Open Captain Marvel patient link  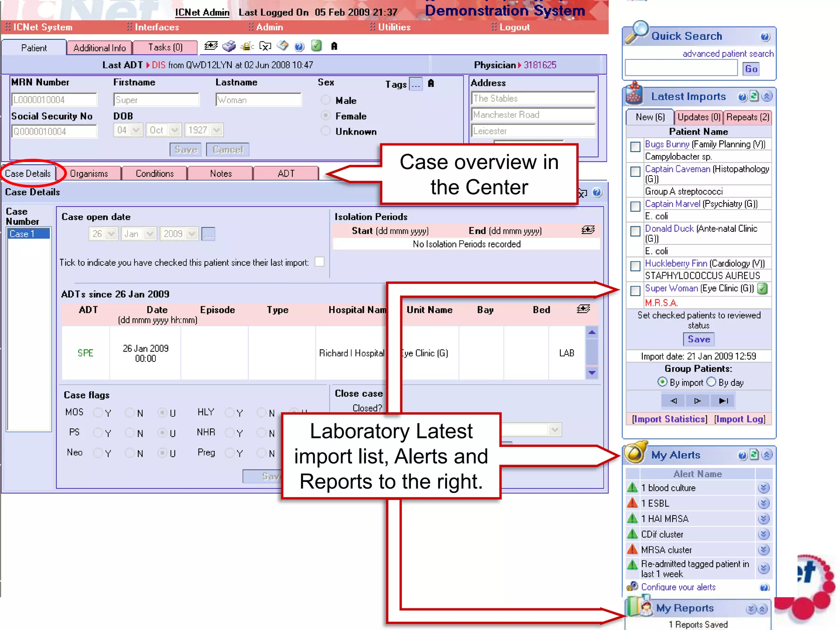[x=673, y=204]
